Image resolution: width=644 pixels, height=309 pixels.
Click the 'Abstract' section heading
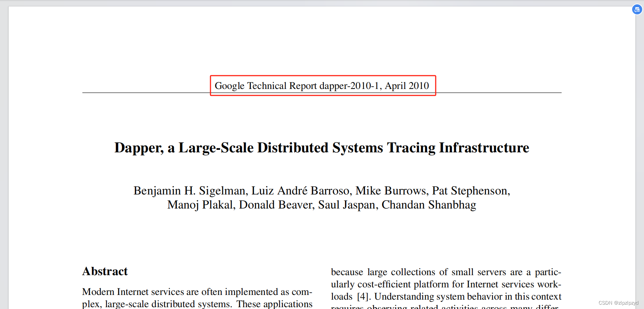[105, 271]
